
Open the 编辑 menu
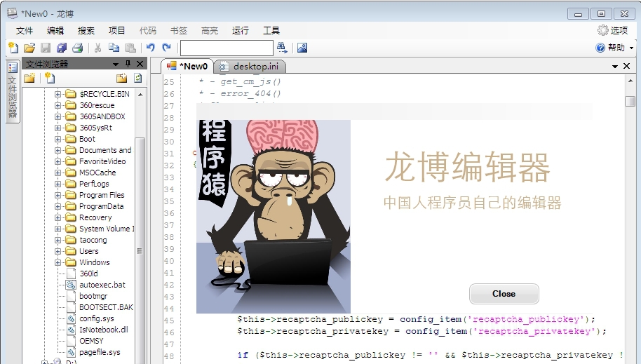pos(55,31)
